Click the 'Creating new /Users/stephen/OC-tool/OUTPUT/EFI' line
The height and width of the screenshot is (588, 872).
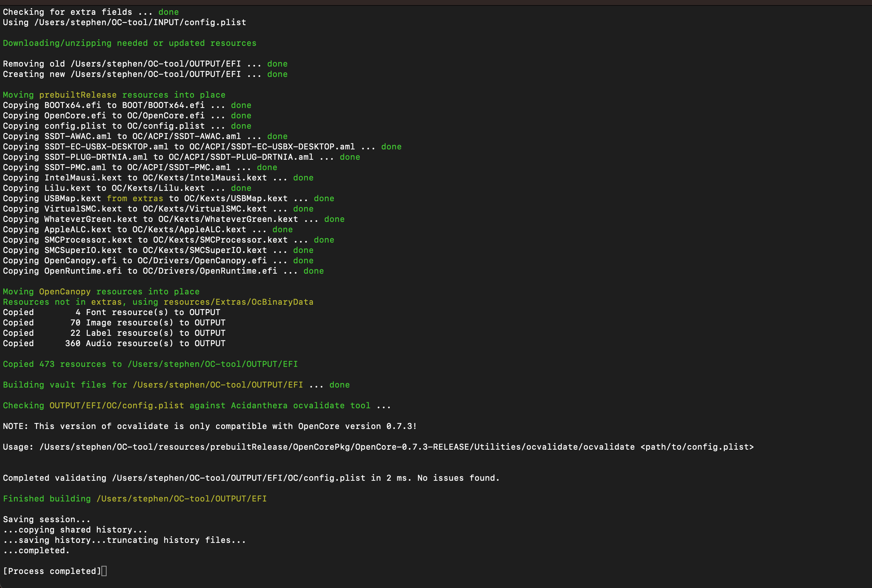[x=145, y=74]
